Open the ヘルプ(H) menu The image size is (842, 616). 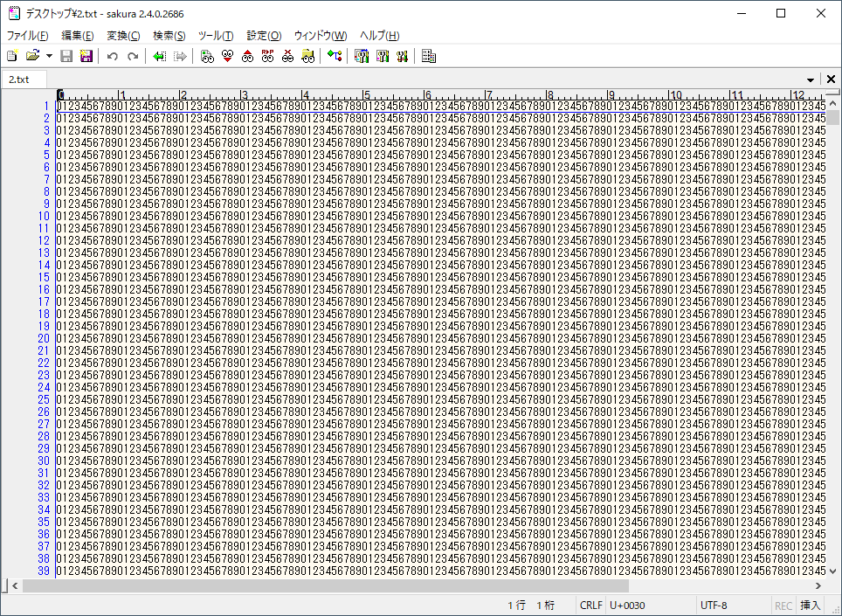pos(379,36)
